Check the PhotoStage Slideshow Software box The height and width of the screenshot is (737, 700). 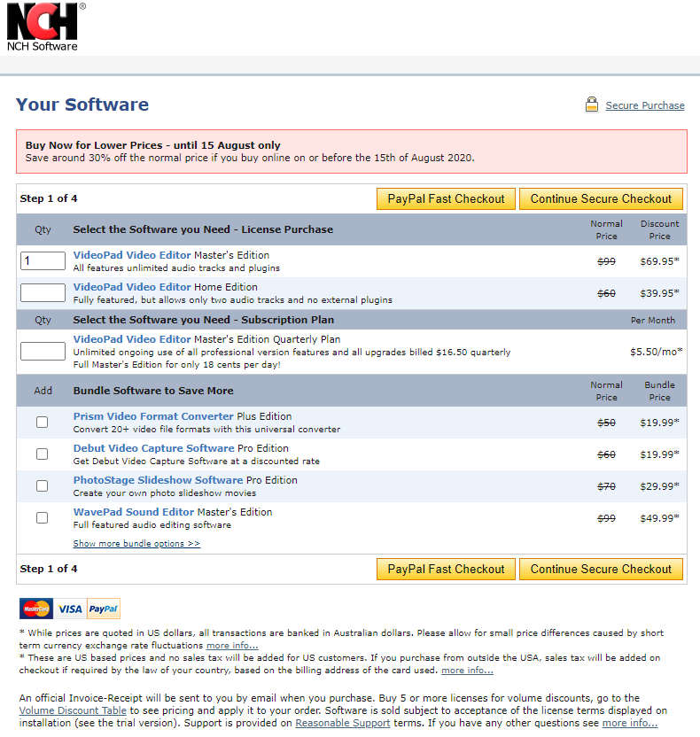[x=43, y=486]
